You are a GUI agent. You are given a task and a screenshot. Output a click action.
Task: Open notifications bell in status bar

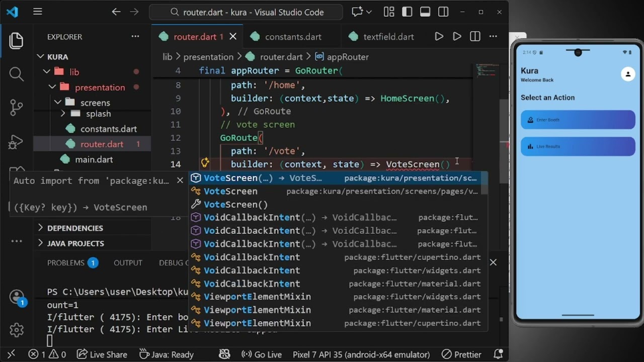pos(498,354)
